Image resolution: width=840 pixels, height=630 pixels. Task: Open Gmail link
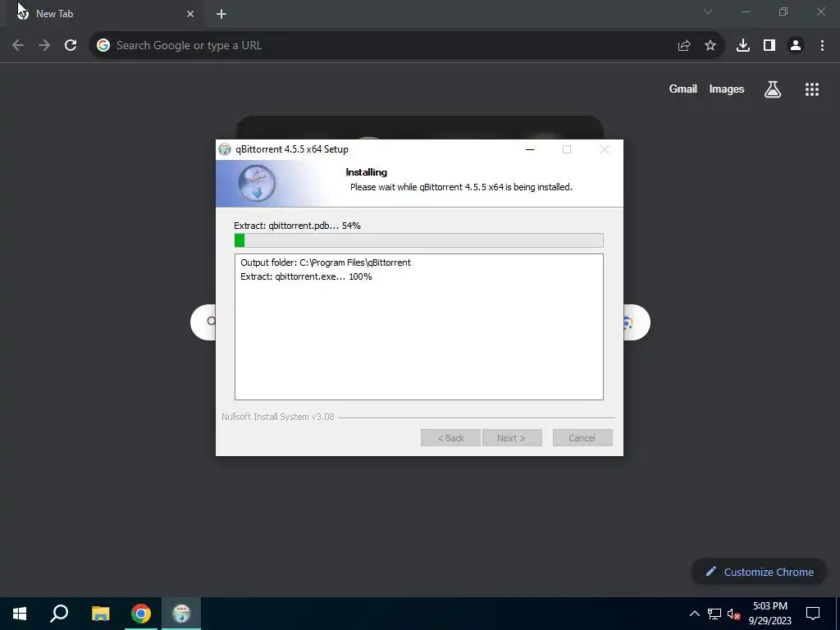tap(683, 89)
